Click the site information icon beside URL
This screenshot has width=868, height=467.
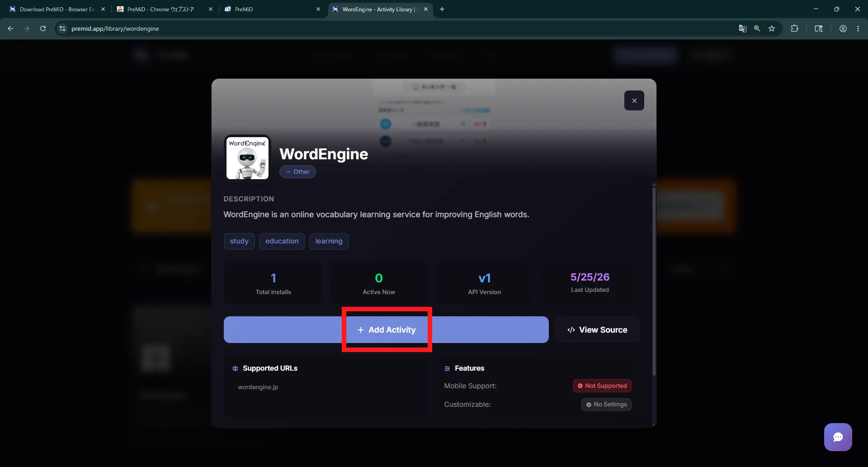point(62,29)
